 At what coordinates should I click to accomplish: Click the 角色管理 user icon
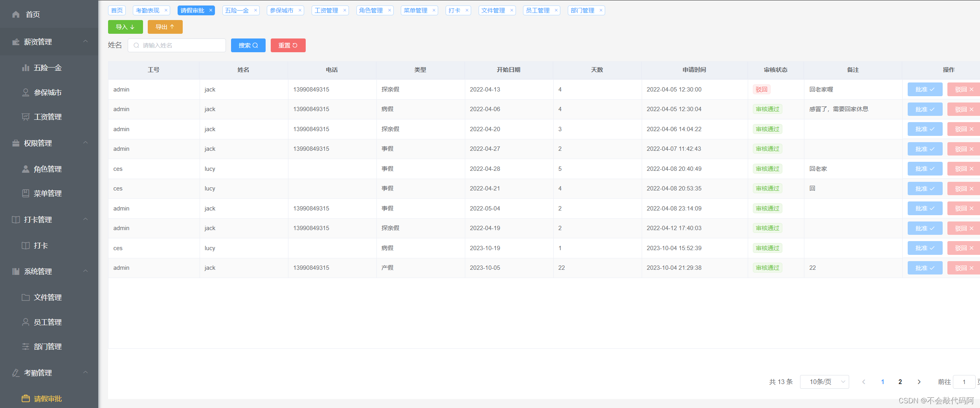pyautogui.click(x=26, y=169)
